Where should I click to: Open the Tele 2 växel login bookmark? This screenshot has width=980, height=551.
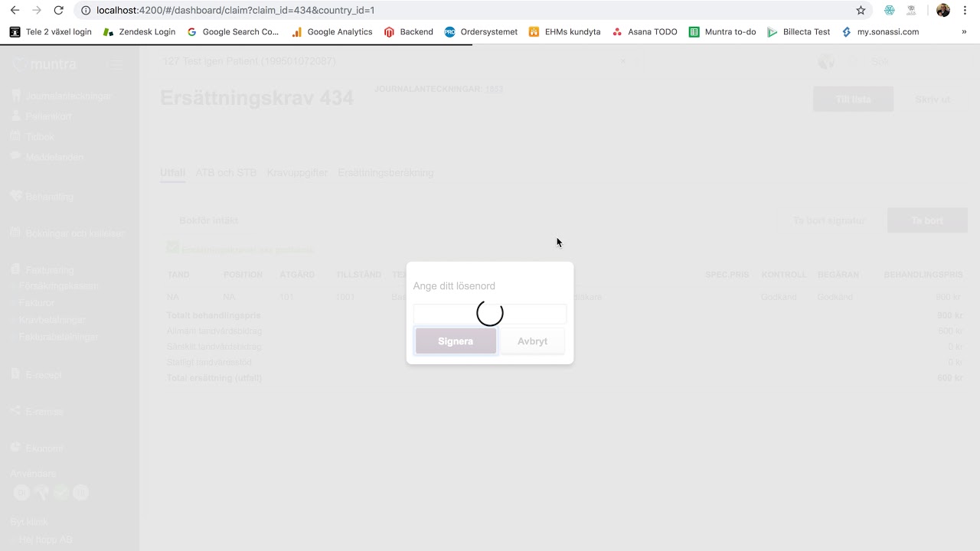point(51,32)
